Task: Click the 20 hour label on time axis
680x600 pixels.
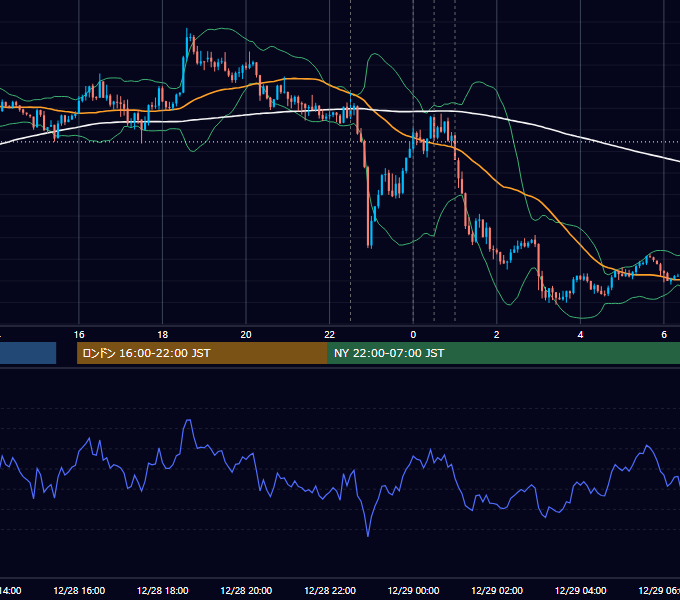Action: (x=246, y=335)
